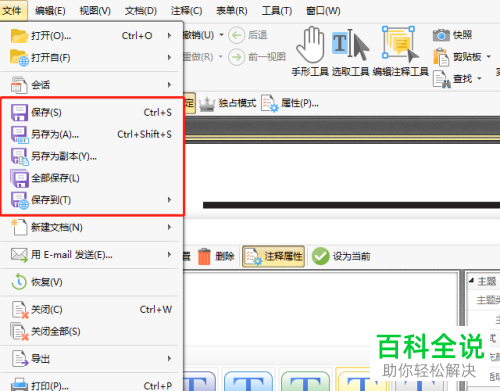Click the Export page-arrow icon
Image resolution: width=500 pixels, height=391 pixels.
19,359
